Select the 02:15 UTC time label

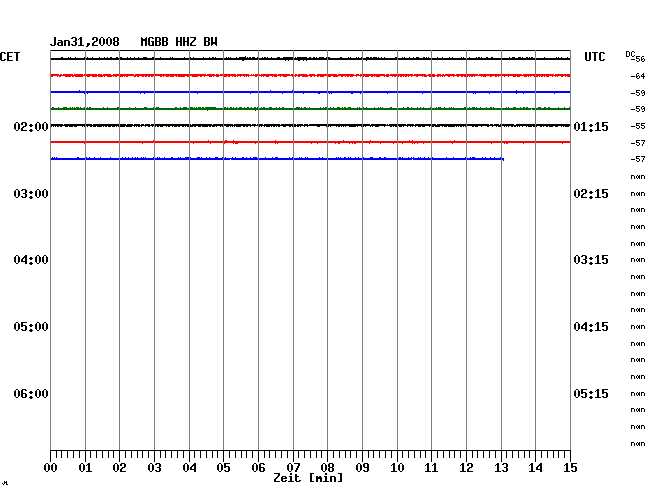(591, 194)
